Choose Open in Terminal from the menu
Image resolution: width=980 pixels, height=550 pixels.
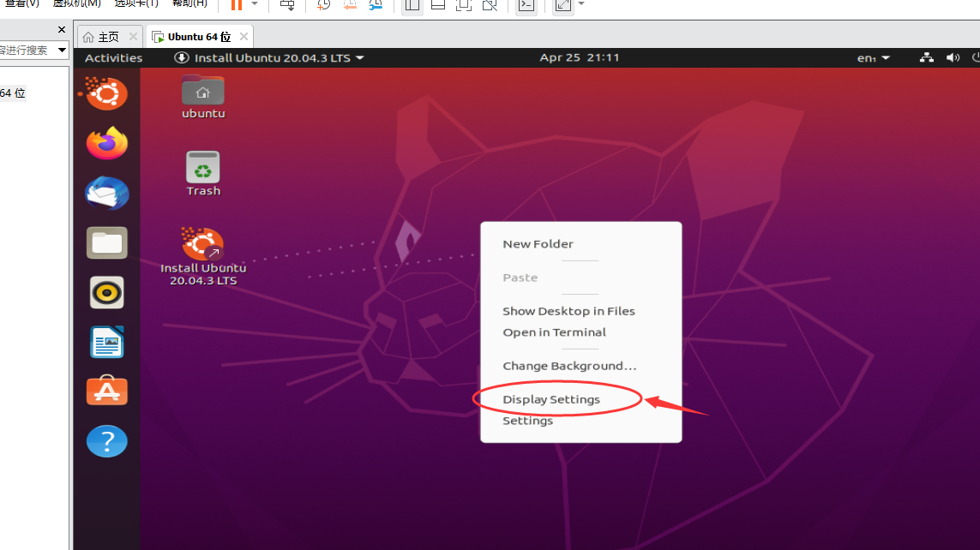pos(554,332)
